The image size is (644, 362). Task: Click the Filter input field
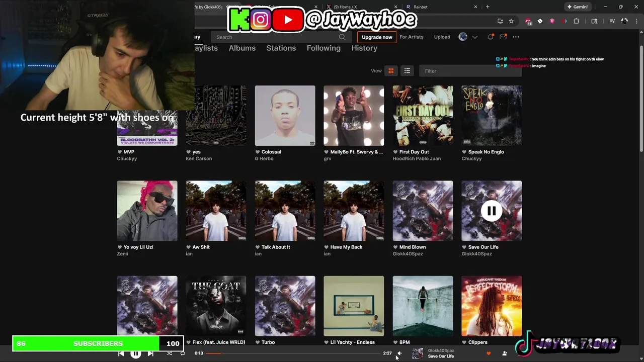tap(470, 71)
